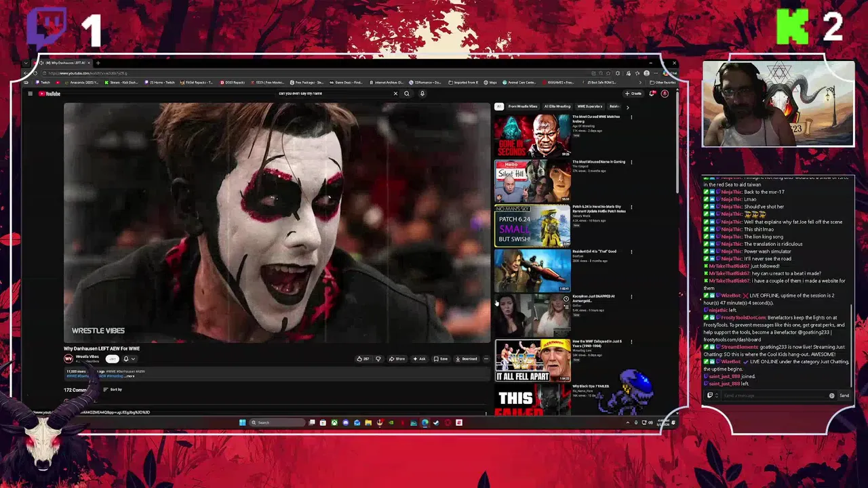Open the Other favorites folder
Viewport: 868px width, 488px height.
[x=663, y=83]
